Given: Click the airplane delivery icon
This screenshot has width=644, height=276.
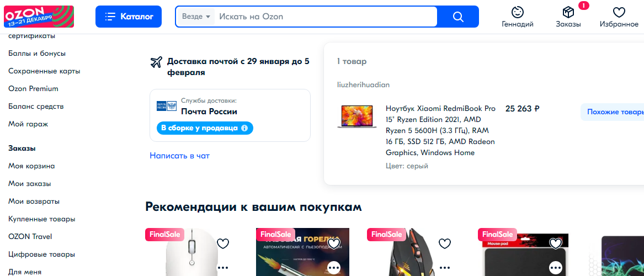Looking at the screenshot, I should click(x=156, y=62).
